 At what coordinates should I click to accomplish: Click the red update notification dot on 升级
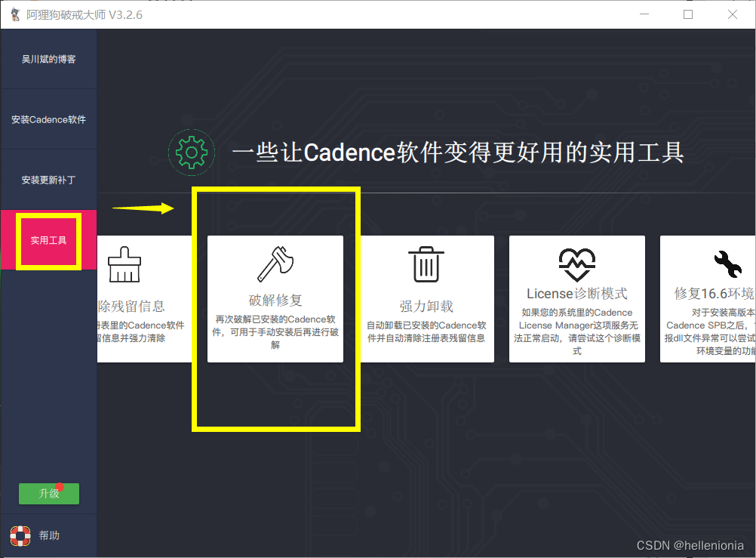click(62, 487)
